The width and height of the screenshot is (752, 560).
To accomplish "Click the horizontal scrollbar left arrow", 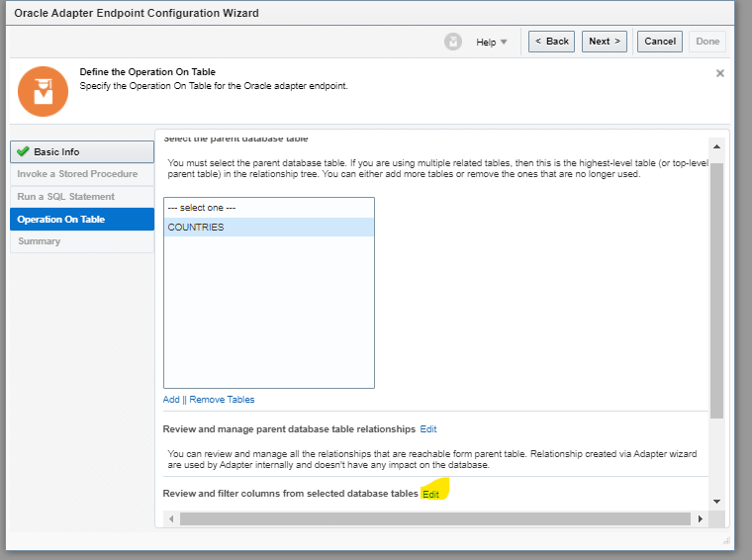I will coord(171,518).
